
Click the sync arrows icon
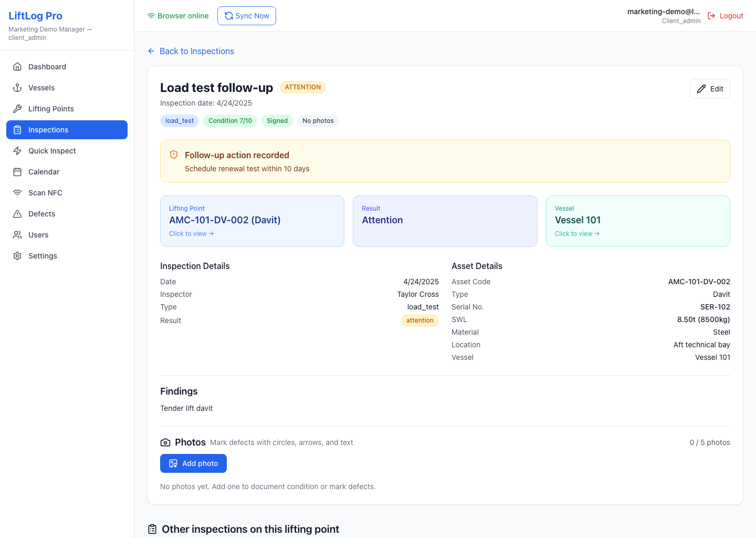[229, 16]
